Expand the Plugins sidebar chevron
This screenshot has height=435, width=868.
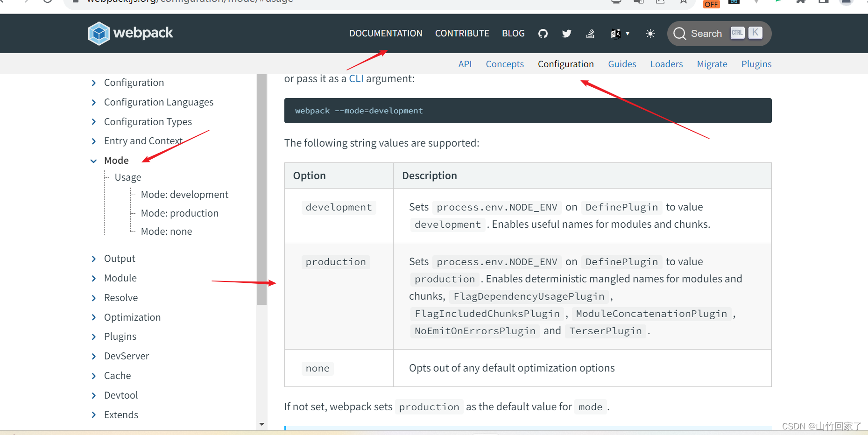point(94,337)
